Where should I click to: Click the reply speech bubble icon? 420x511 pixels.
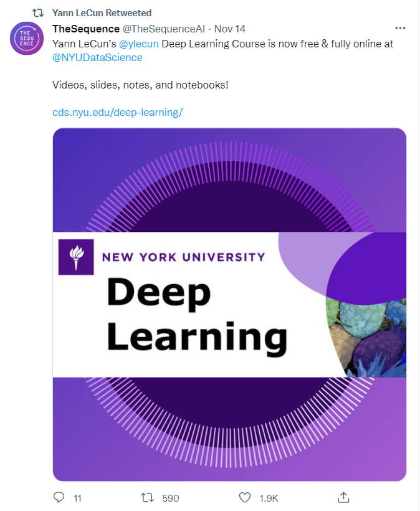[60, 497]
